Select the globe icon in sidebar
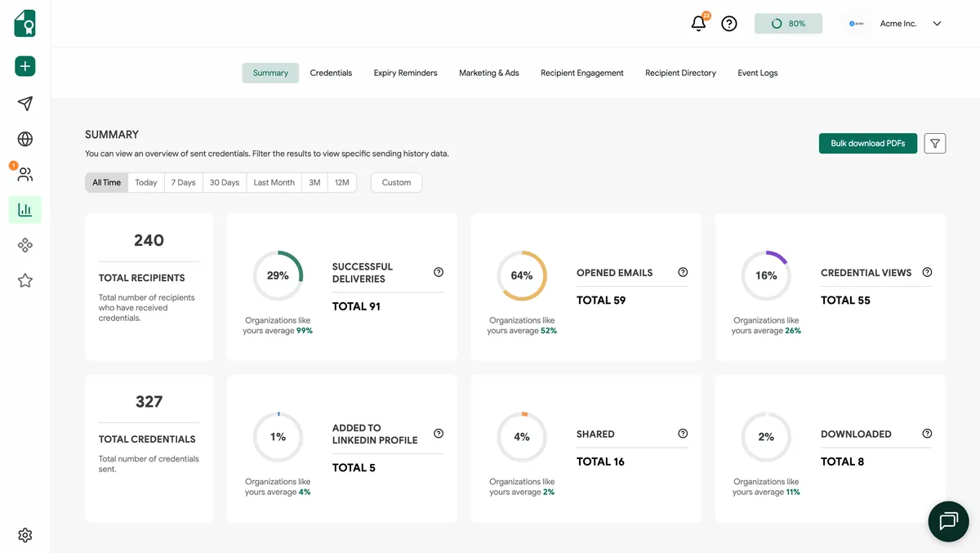This screenshot has height=553, width=980. point(24,138)
